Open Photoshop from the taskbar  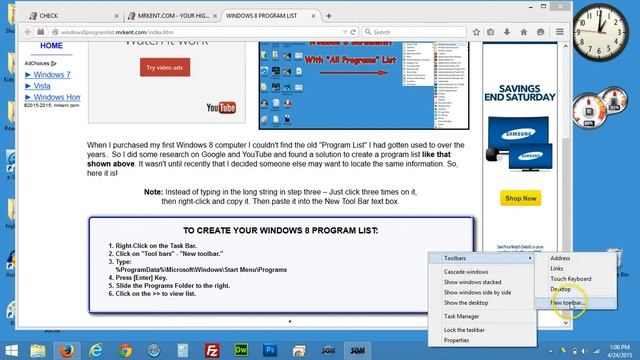pyautogui.click(x=270, y=351)
